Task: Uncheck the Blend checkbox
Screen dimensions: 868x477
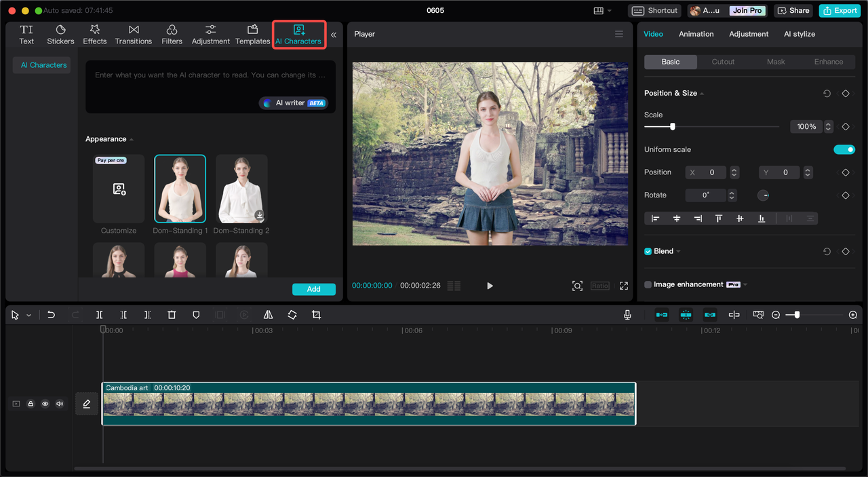Action: 648,251
